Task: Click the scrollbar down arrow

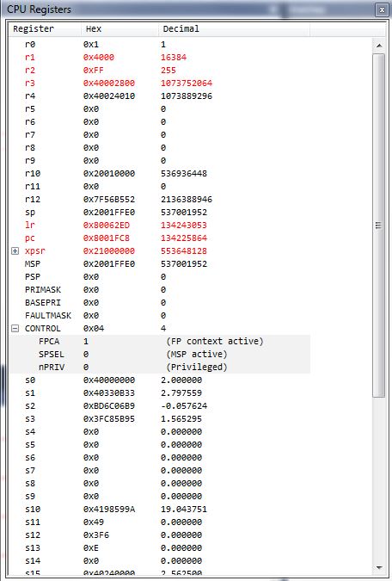Action: click(x=378, y=568)
